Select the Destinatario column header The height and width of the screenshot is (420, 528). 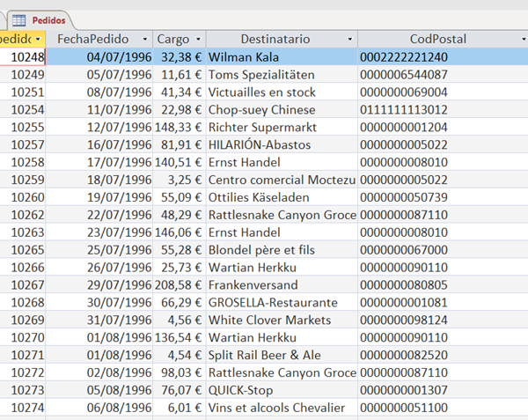coord(275,40)
